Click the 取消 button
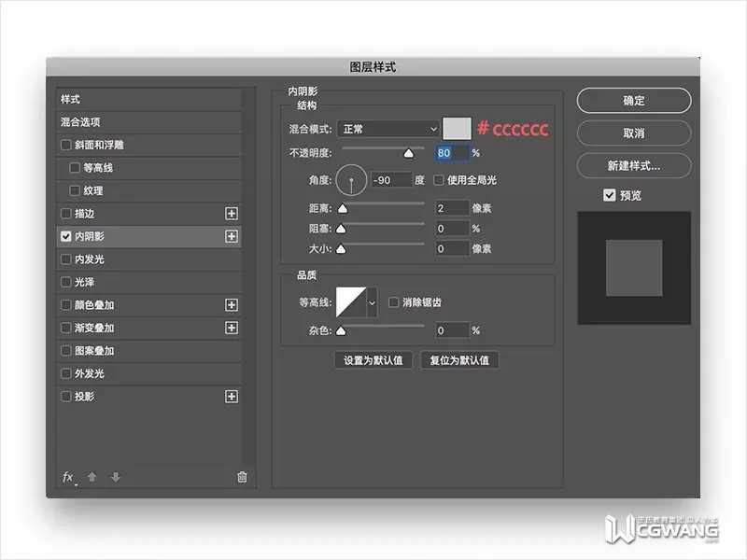 (x=634, y=133)
